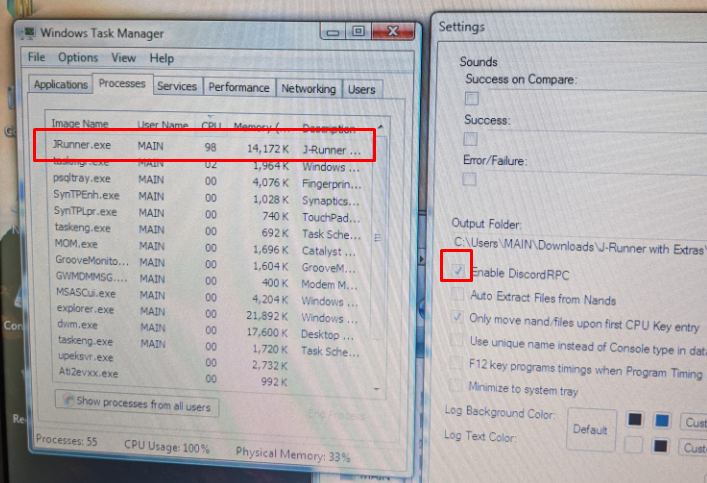This screenshot has width=707, height=483.
Task: Switch to the Users tab
Action: coord(362,89)
